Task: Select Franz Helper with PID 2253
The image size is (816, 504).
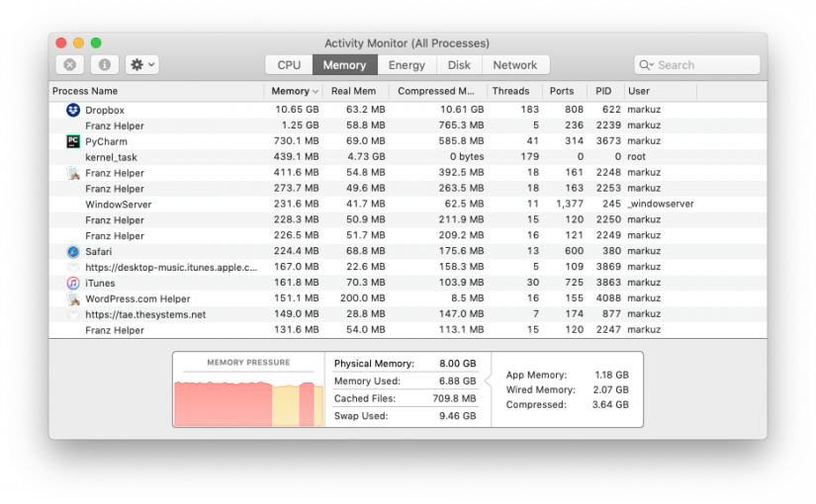Action: point(408,189)
